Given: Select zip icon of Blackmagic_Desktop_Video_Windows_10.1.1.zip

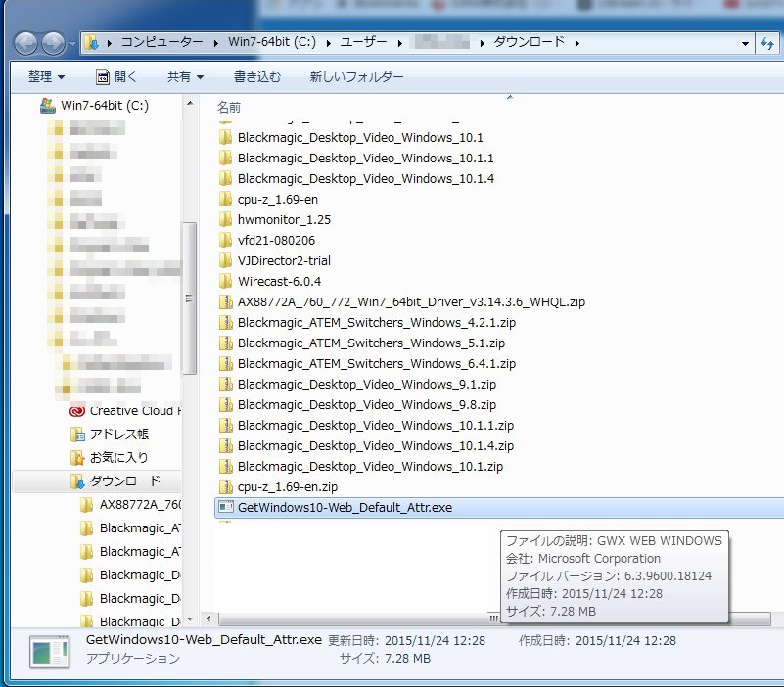Looking at the screenshot, I should pos(225,425).
